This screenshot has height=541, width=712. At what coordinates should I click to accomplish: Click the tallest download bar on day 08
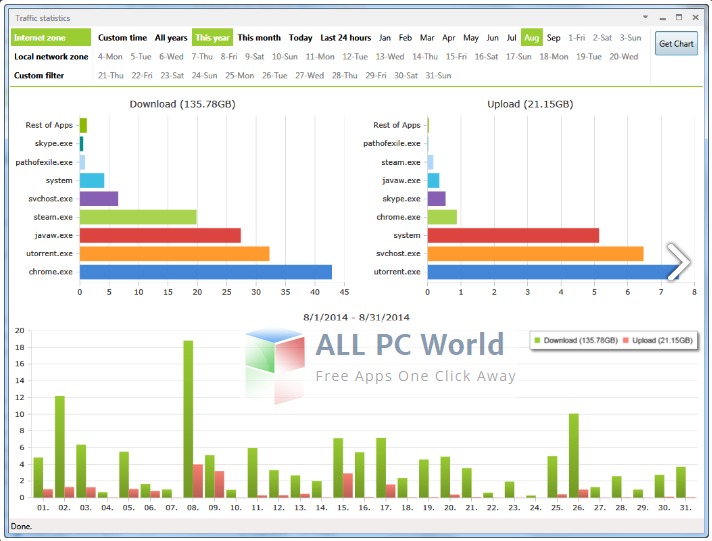tap(188, 419)
